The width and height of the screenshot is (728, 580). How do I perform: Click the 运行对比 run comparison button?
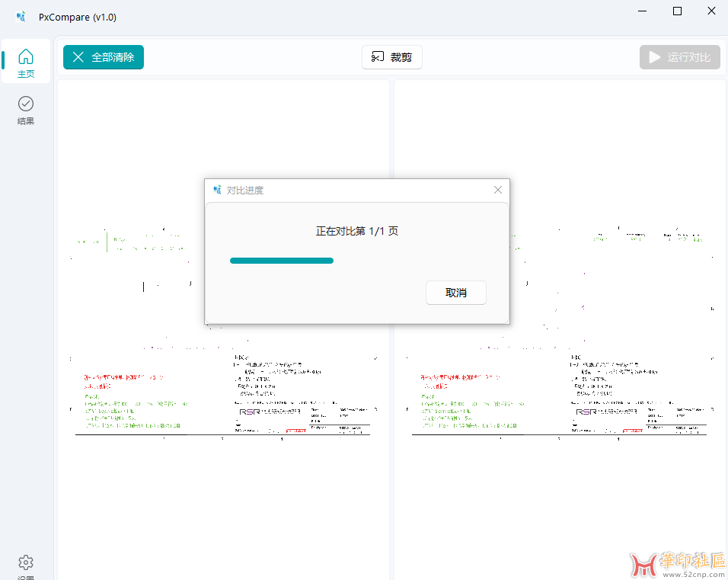[679, 57]
